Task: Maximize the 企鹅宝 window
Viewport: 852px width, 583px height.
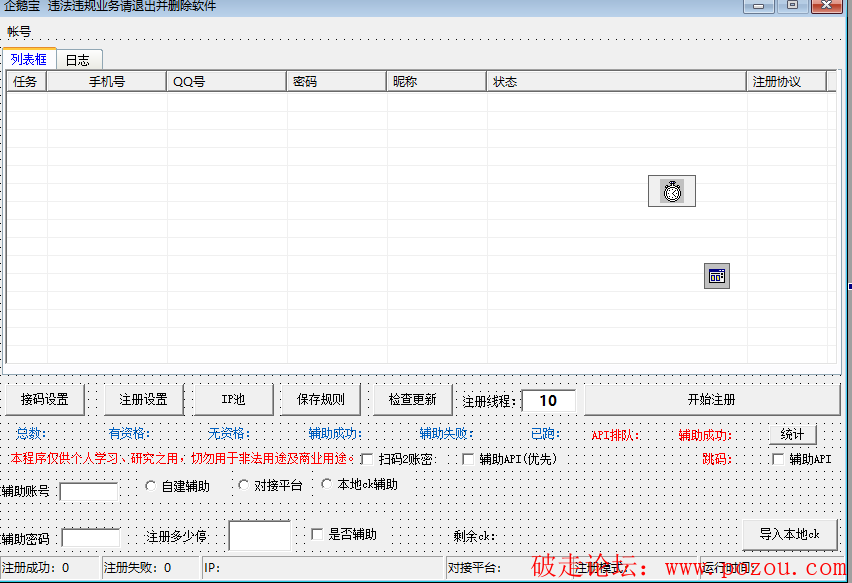Action: click(x=792, y=6)
